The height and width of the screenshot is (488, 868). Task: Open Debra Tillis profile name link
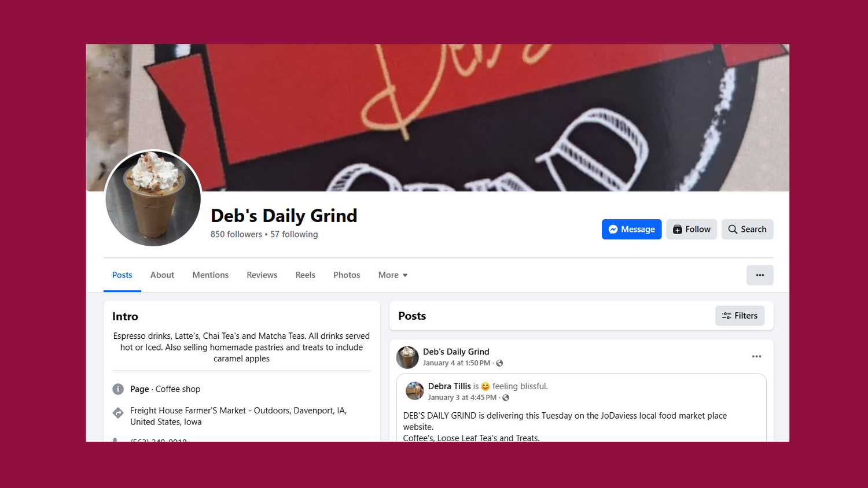pyautogui.click(x=450, y=386)
